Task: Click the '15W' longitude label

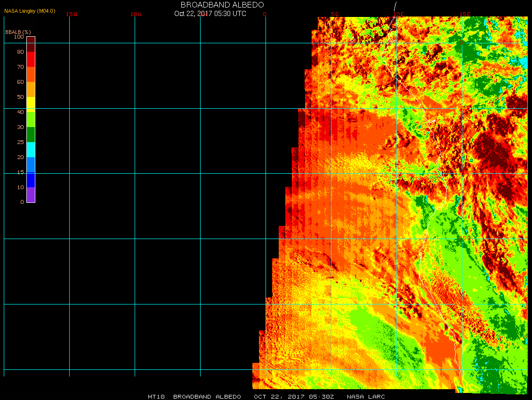Action: [72, 14]
